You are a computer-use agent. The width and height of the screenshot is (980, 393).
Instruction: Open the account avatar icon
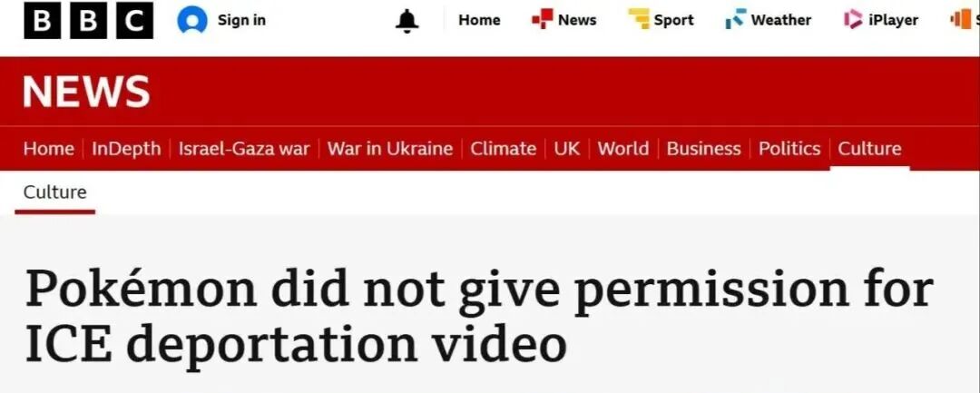(191, 21)
